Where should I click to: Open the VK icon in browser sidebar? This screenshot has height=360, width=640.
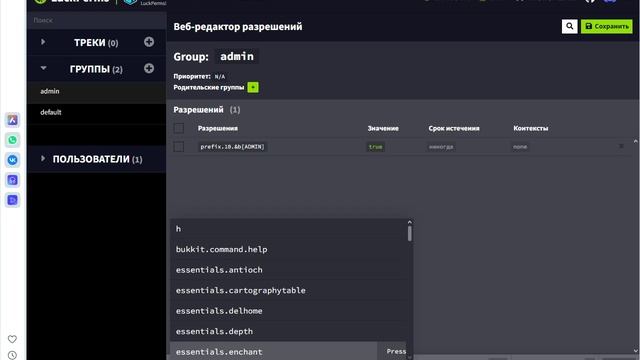point(13,160)
